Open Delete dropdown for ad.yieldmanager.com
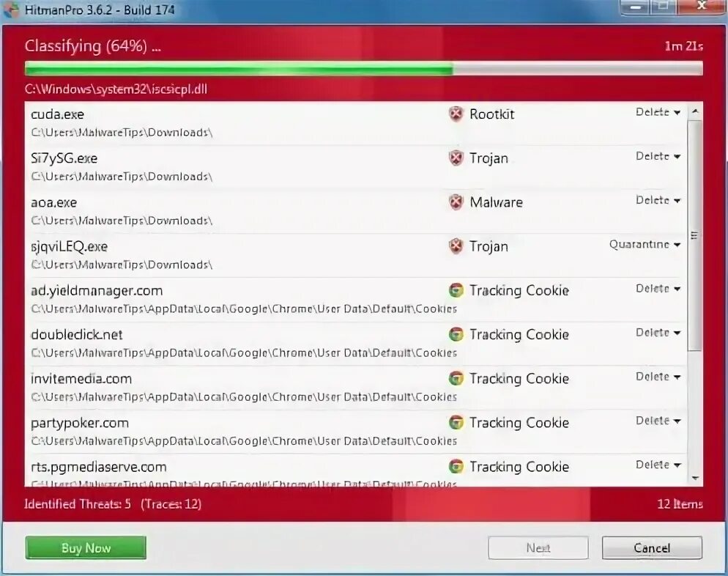Image resolution: width=728 pixels, height=576 pixels. point(658,289)
